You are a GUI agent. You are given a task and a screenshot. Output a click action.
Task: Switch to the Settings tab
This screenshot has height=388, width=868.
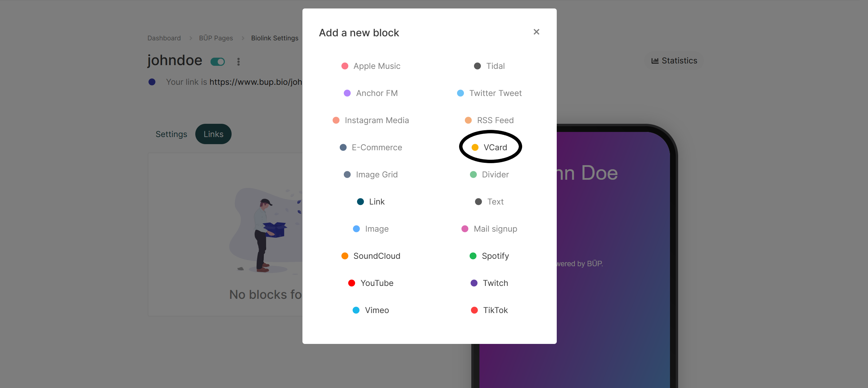pos(171,134)
